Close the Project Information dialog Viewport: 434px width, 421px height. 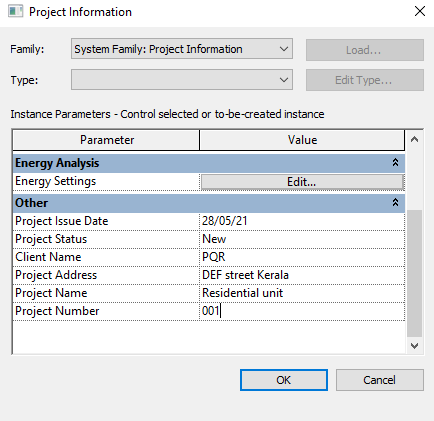pos(420,11)
